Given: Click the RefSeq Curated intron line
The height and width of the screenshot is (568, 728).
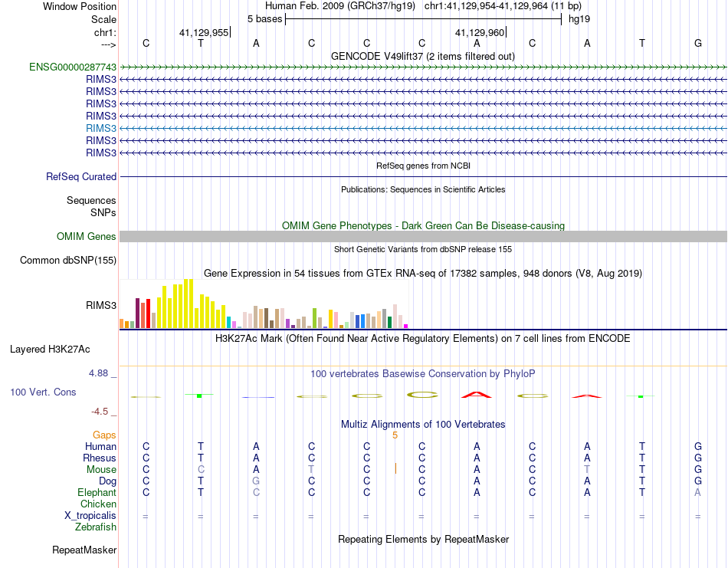Looking at the screenshot, I should click(423, 176).
